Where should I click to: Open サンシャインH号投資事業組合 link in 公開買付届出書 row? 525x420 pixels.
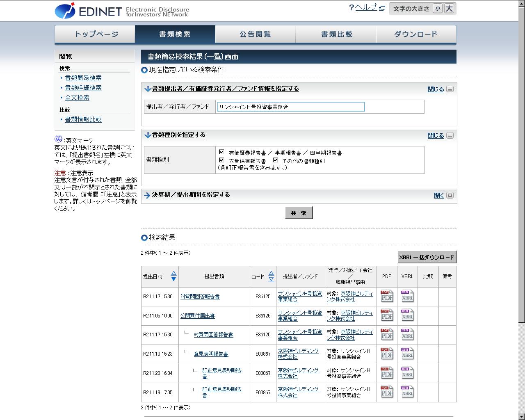pos(300,315)
